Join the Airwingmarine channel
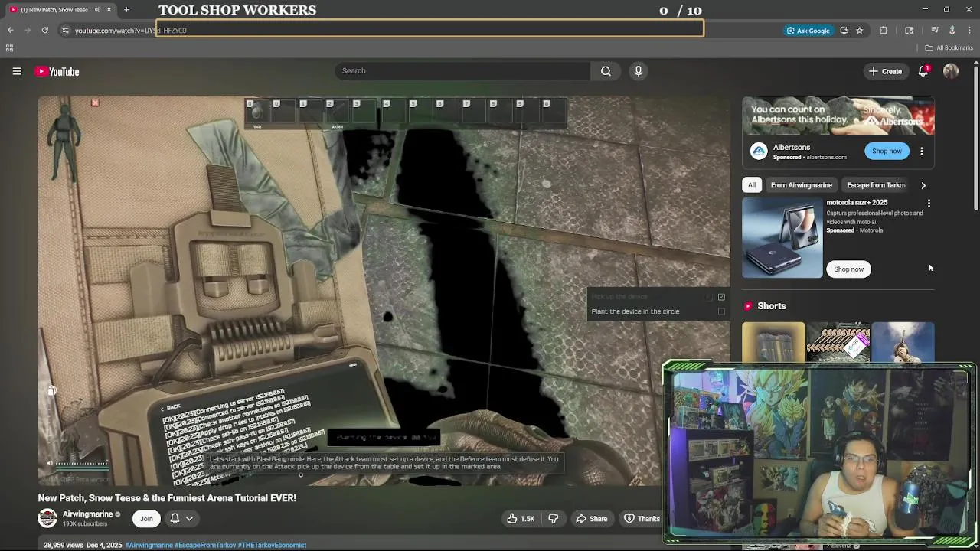 point(146,519)
